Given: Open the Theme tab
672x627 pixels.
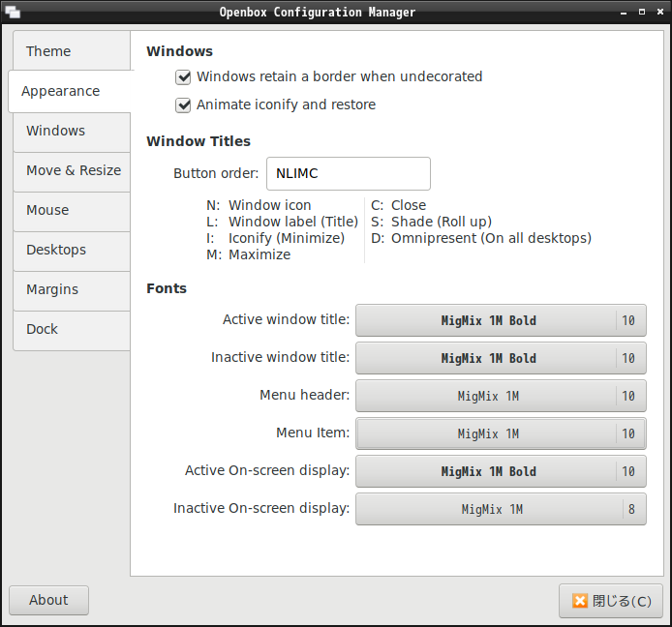Looking at the screenshot, I should pyautogui.click(x=72, y=51).
